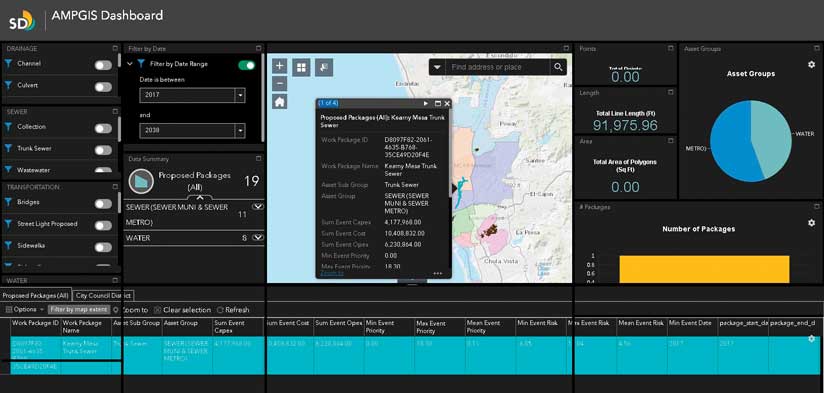Viewport: 824px width, 393px height.
Task: Click the search magnifier icon
Action: 558,67
